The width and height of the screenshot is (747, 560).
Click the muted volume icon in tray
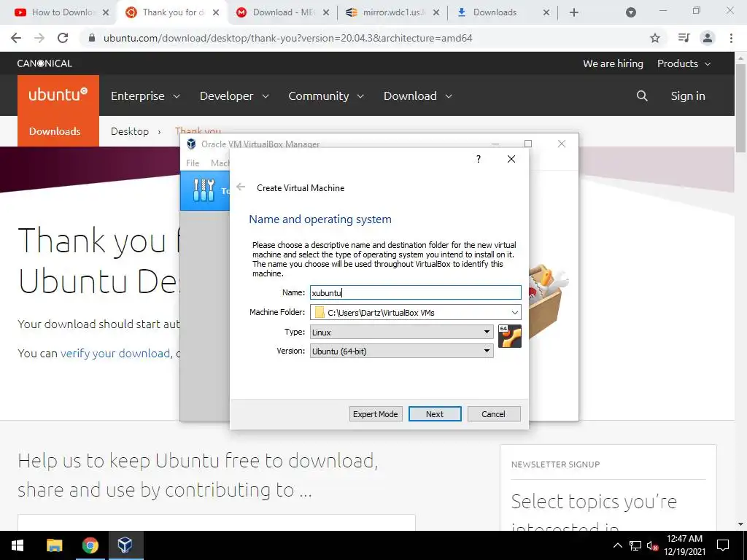(652, 545)
